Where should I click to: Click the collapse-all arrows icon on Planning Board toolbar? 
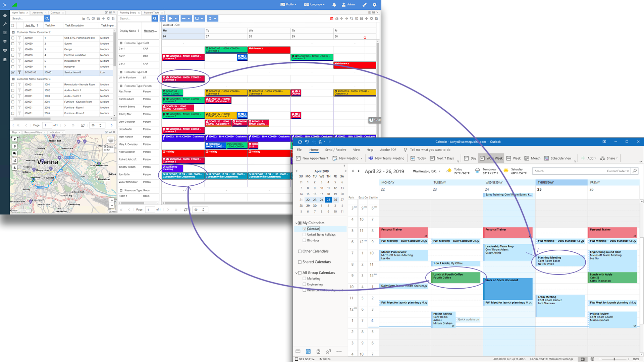click(x=163, y=18)
